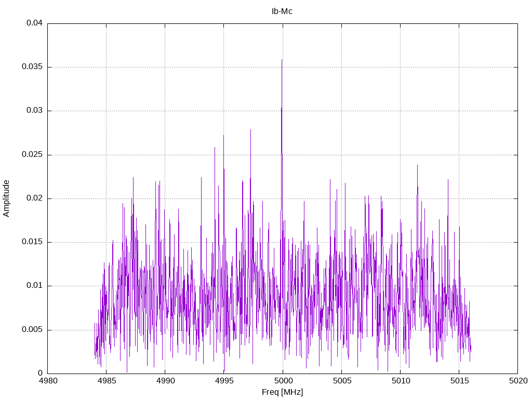
Task: Click the y-axis tick label 0.02
Action: (x=35, y=198)
